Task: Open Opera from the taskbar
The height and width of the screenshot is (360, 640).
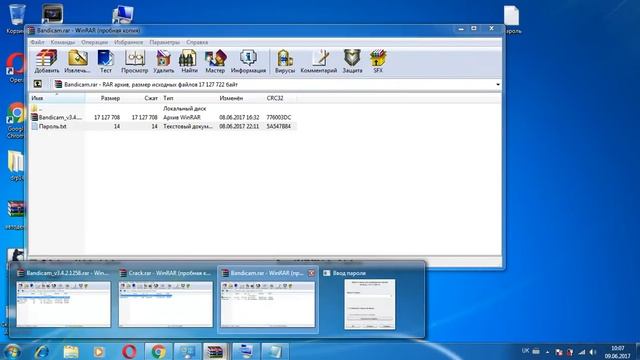Action: [129, 351]
